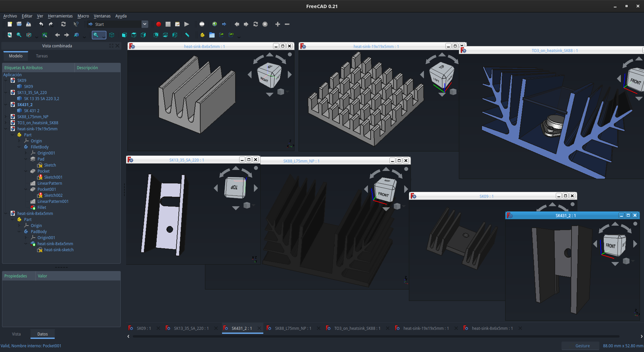This screenshot has width=644, height=352.
Task: Collapse the FilletBody tree node
Action: coord(19,147)
